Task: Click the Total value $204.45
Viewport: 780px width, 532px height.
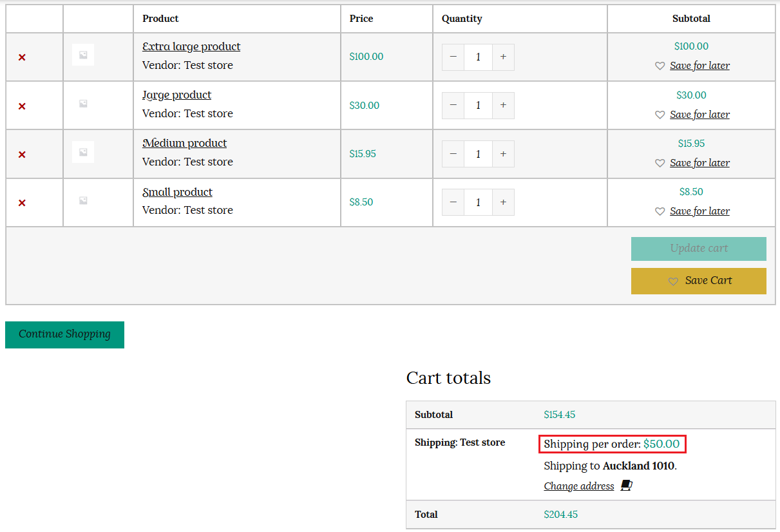Action: tap(561, 515)
